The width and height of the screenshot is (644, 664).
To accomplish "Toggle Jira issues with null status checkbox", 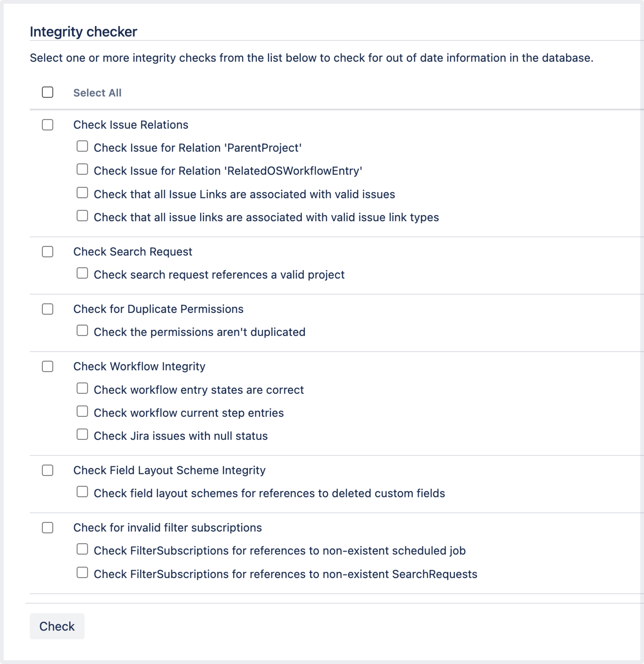I will click(82, 434).
